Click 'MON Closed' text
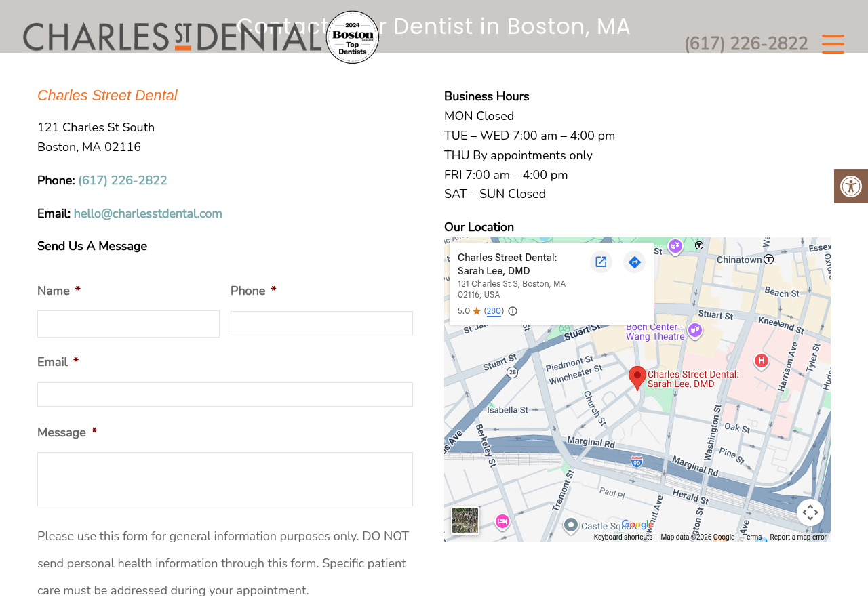This screenshot has width=868, height=610. point(479,116)
